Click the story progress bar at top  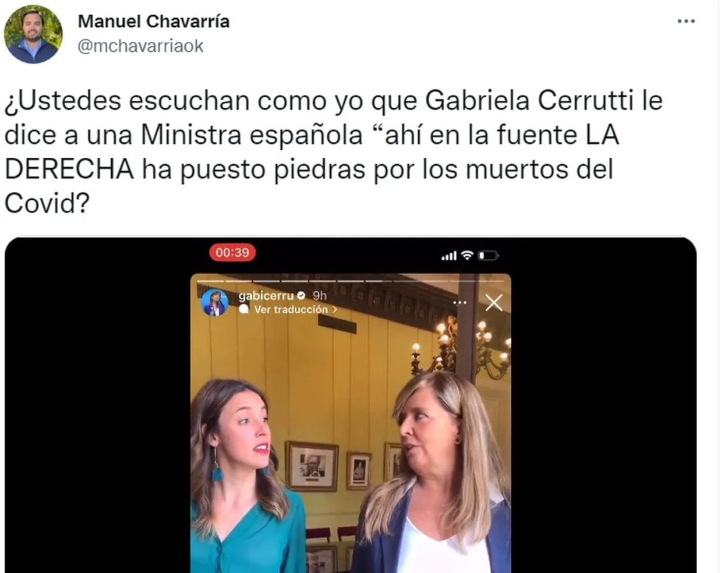click(351, 281)
